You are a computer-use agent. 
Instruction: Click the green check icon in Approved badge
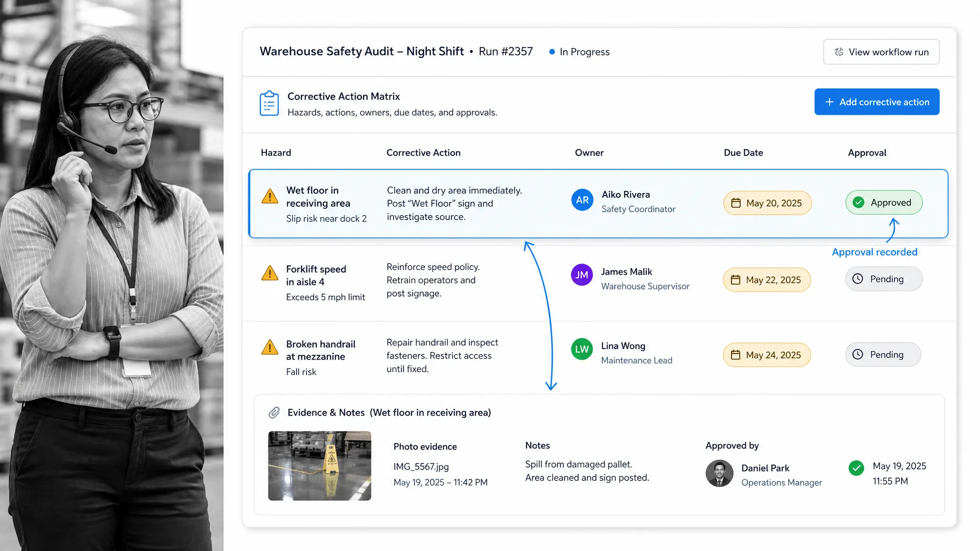click(x=858, y=202)
